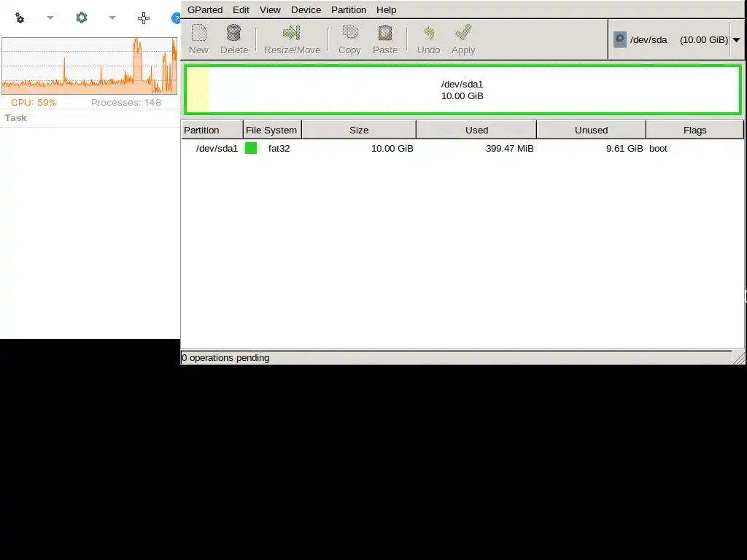
Task: Click the resize grip in window corner
Action: pos(738,357)
